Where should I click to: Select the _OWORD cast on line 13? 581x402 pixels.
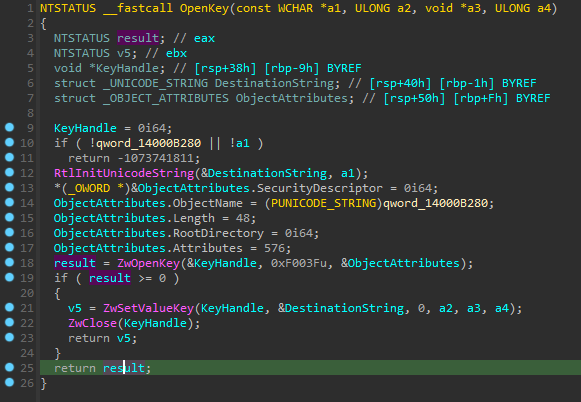89,188
